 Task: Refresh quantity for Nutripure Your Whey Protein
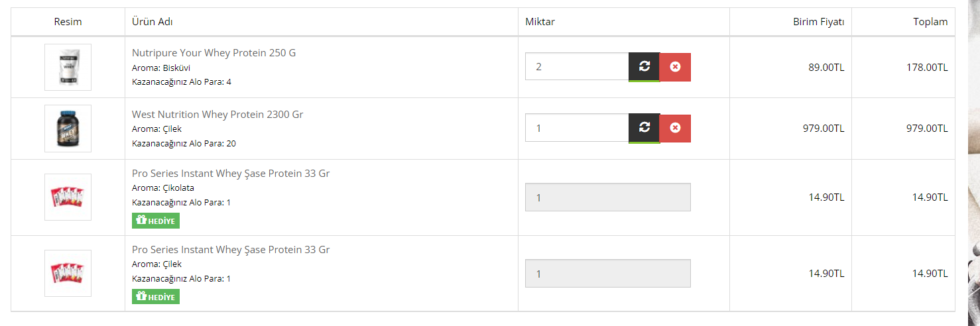pyautogui.click(x=644, y=66)
